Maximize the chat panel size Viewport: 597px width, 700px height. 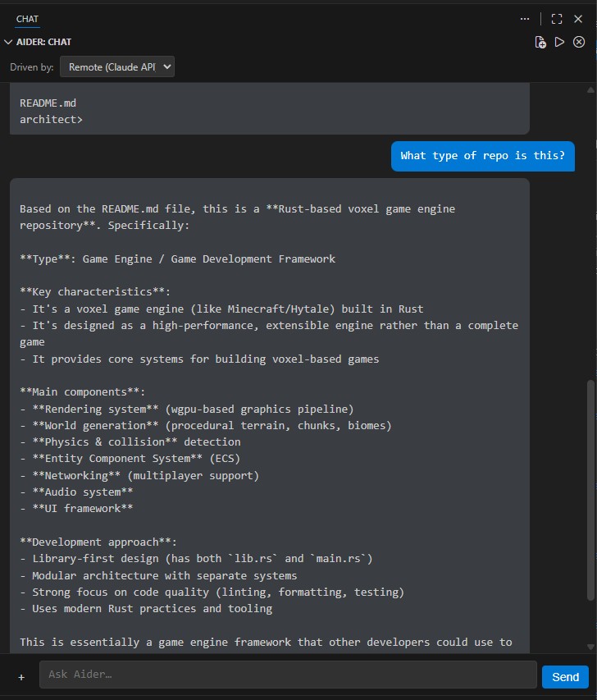[558, 19]
